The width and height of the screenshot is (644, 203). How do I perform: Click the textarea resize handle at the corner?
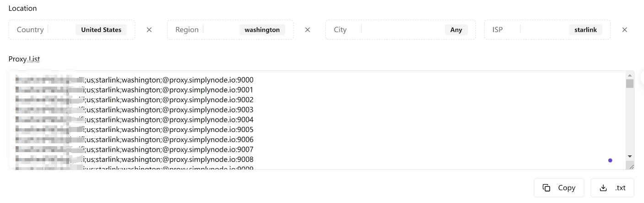click(x=630, y=165)
